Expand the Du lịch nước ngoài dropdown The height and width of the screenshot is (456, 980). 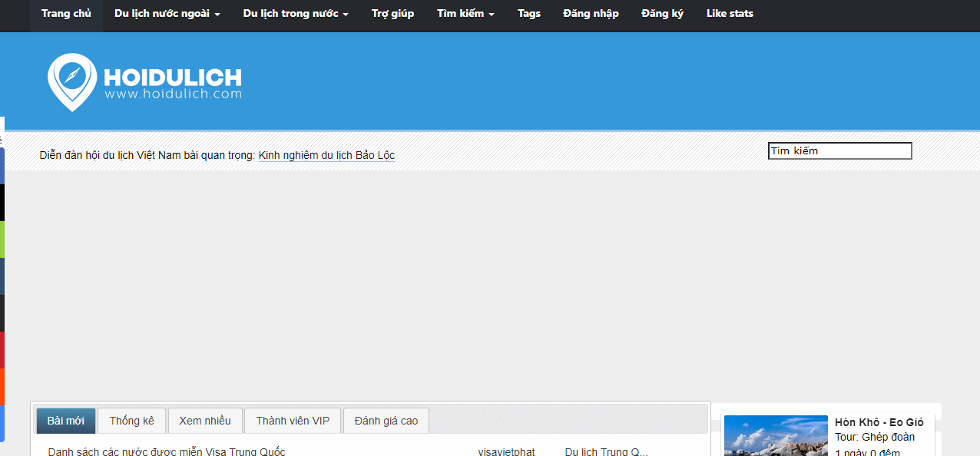[x=167, y=14]
